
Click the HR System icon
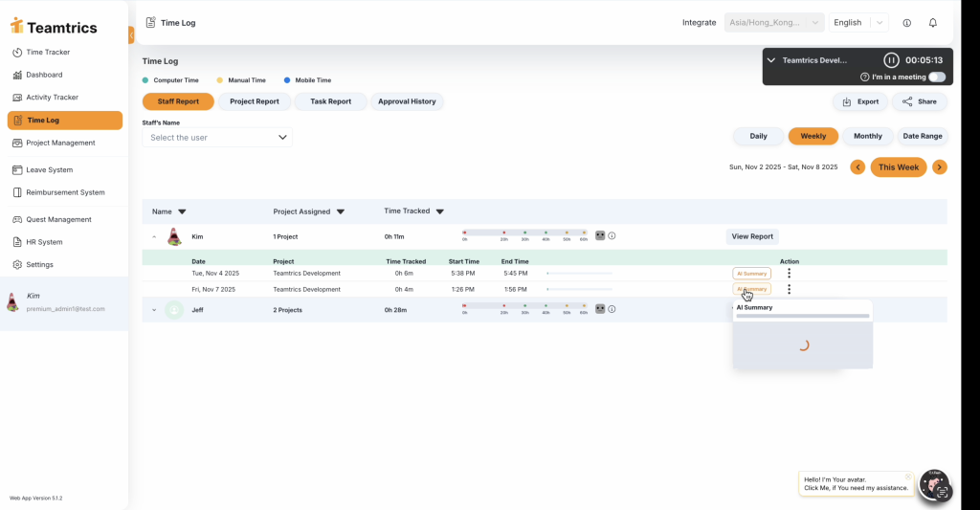17,242
